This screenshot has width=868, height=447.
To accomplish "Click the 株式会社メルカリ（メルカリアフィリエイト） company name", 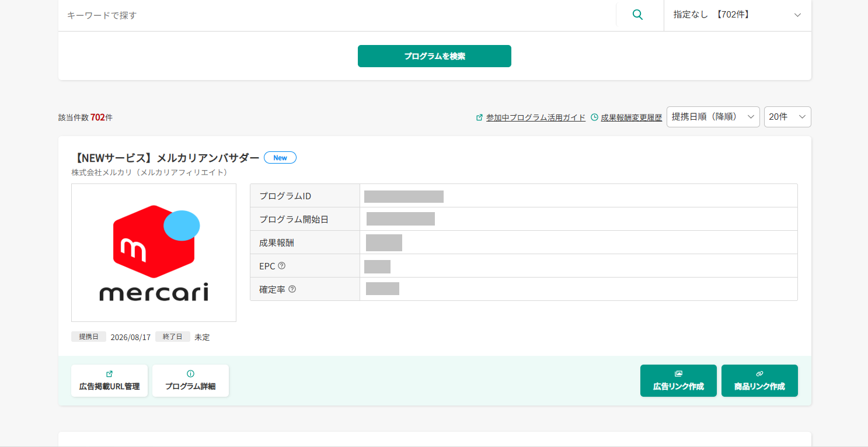I will pyautogui.click(x=149, y=172).
